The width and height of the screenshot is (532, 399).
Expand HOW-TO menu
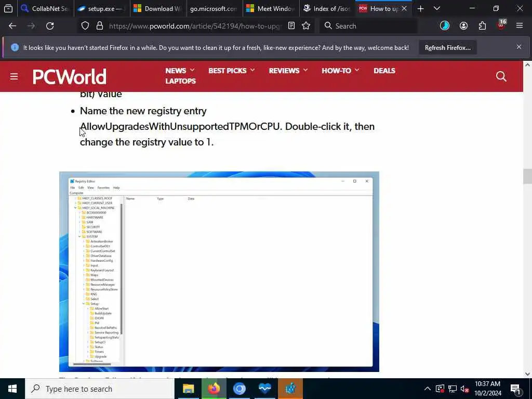click(x=340, y=71)
